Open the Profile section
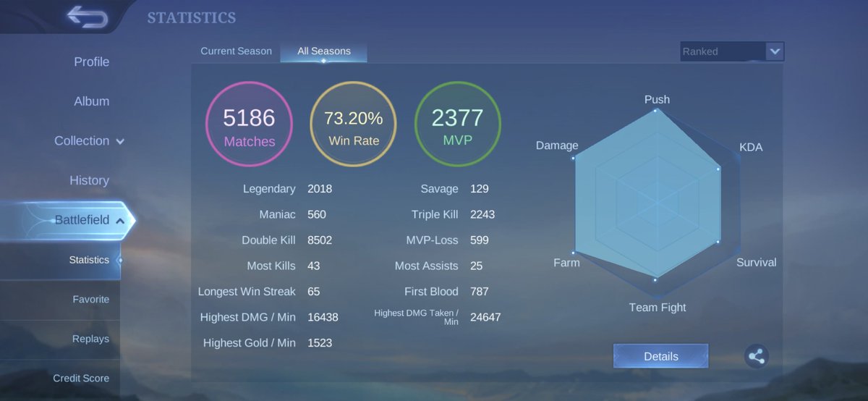 click(x=92, y=62)
